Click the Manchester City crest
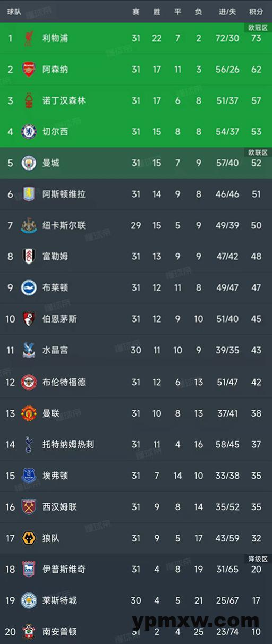Image resolution: width=272 pixels, height=644 pixels. 29,163
